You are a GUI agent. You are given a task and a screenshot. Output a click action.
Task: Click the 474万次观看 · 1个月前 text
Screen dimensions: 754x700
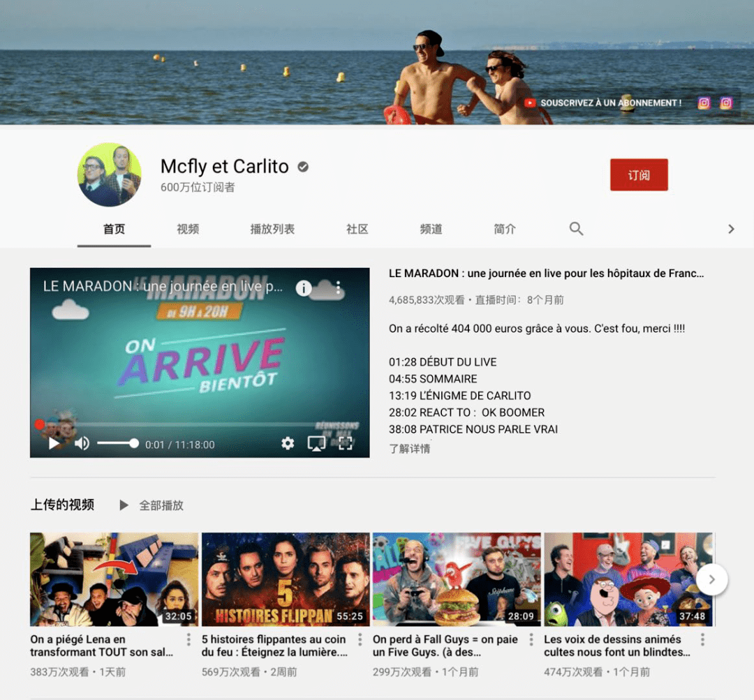(597, 672)
